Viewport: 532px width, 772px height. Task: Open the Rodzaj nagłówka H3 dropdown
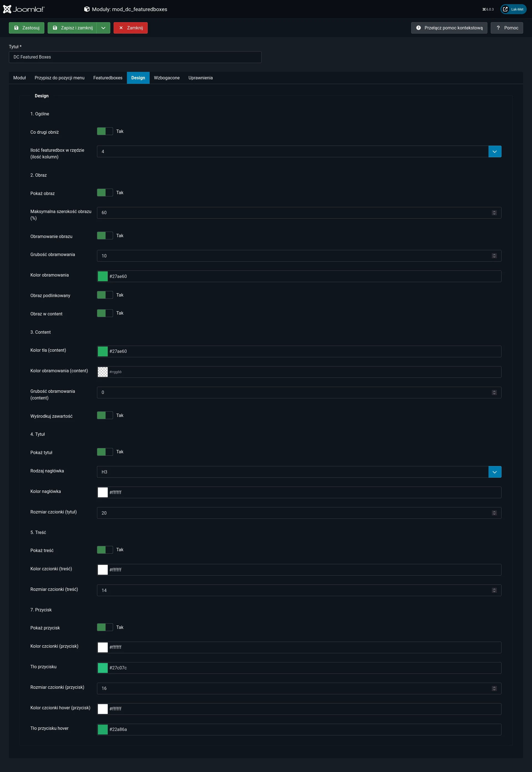click(x=495, y=472)
